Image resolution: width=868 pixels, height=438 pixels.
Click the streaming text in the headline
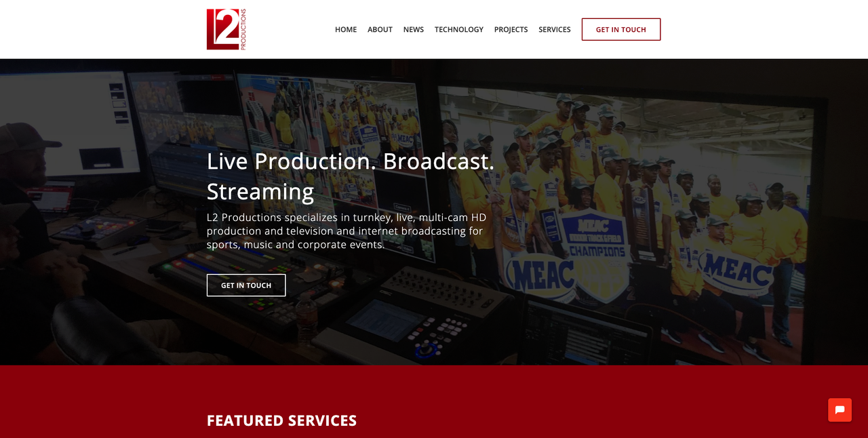[x=260, y=191]
